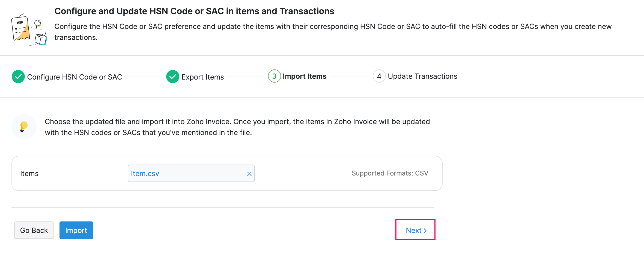
Task: Click the green checkmark beside Export Items
Action: 172,77
